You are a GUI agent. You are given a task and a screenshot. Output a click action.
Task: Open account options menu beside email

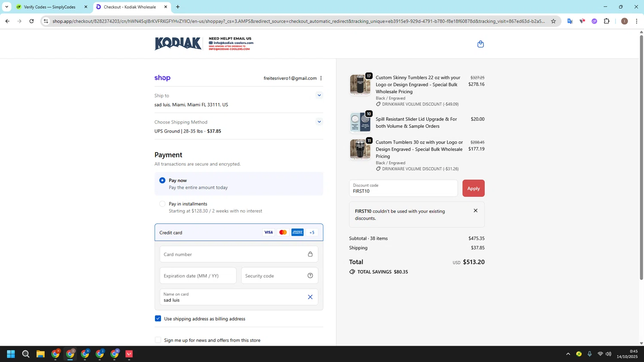click(321, 78)
